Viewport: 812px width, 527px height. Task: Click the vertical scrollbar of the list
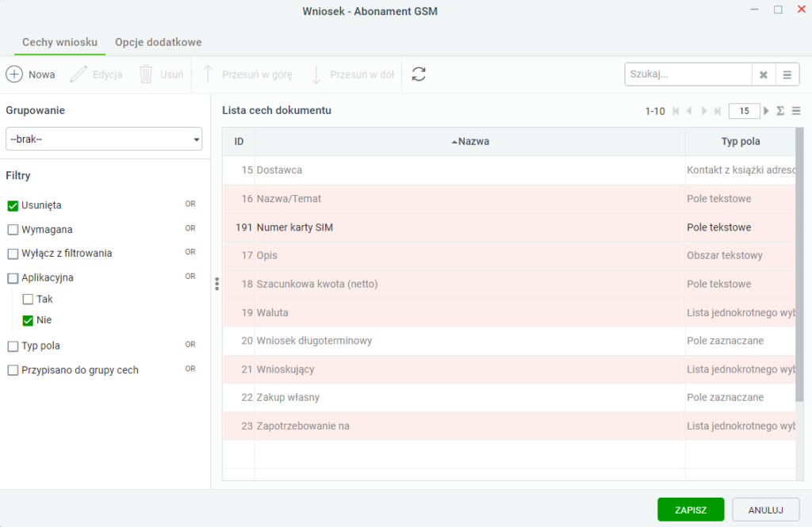tap(799, 264)
